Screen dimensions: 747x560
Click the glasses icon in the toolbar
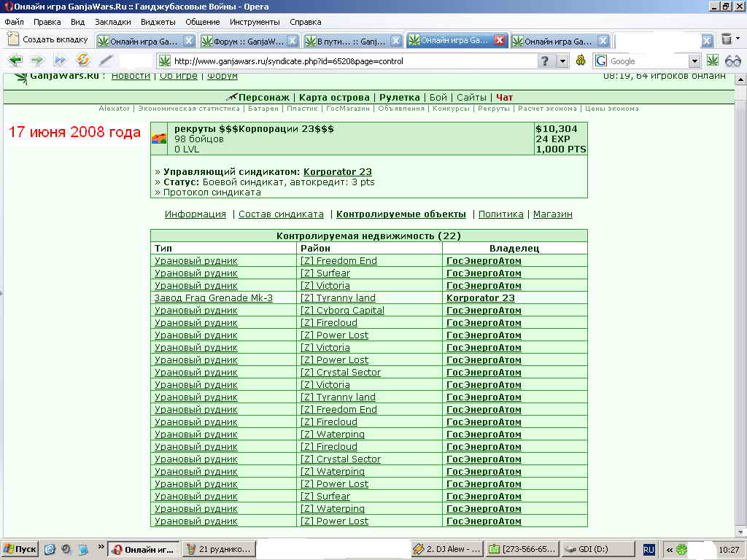(x=733, y=61)
